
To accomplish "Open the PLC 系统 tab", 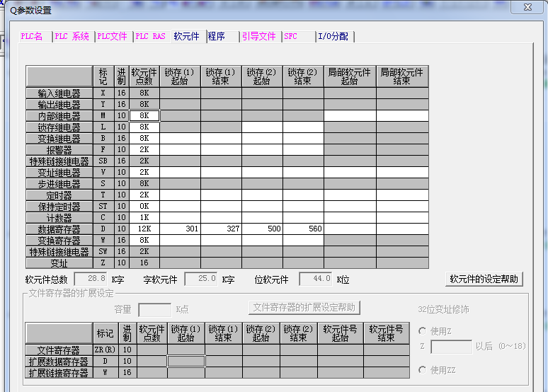I will click(72, 36).
